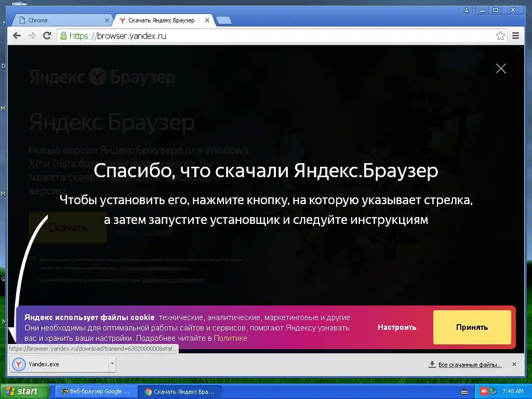Screen dimensions: 532x399
Task: Close the Chrome tab
Action: [x=107, y=20]
